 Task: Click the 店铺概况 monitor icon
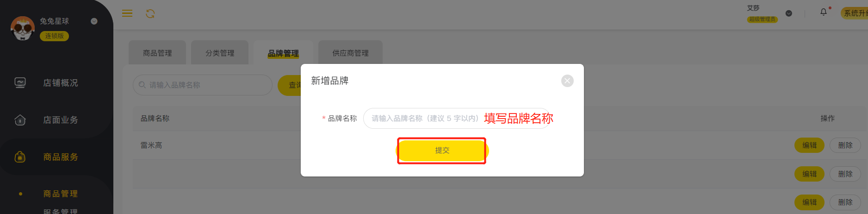[x=20, y=83]
